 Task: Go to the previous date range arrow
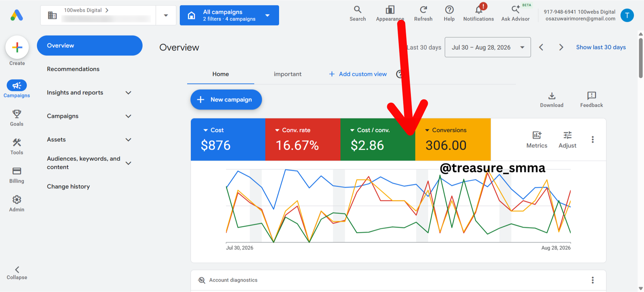541,47
